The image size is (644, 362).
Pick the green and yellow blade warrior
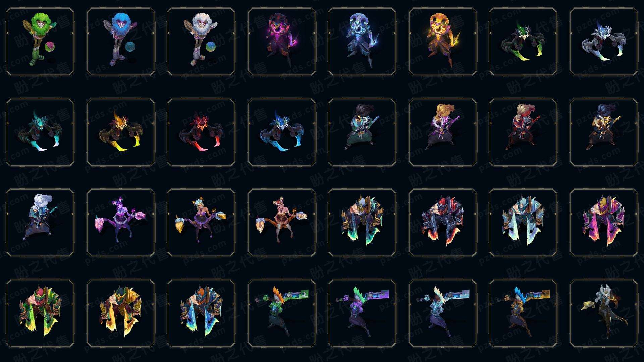[x=40, y=313]
